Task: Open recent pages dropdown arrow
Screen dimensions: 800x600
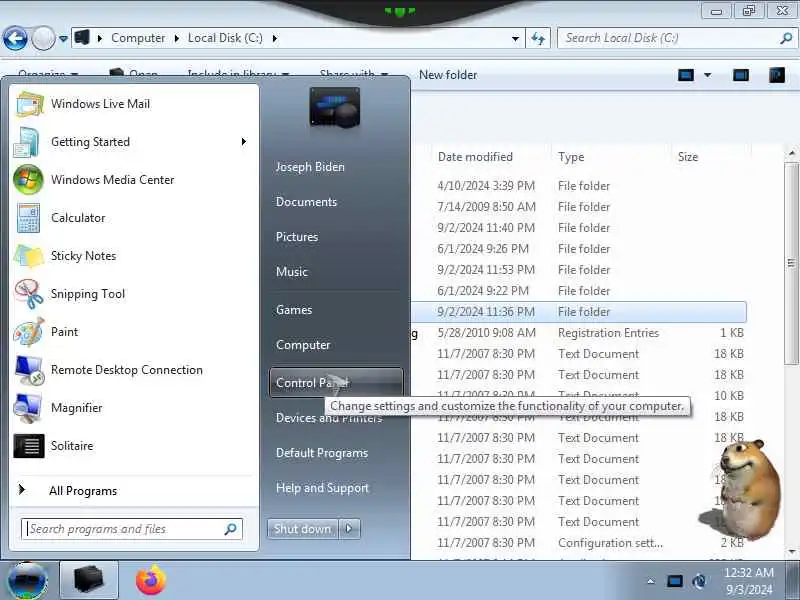Action: point(63,39)
